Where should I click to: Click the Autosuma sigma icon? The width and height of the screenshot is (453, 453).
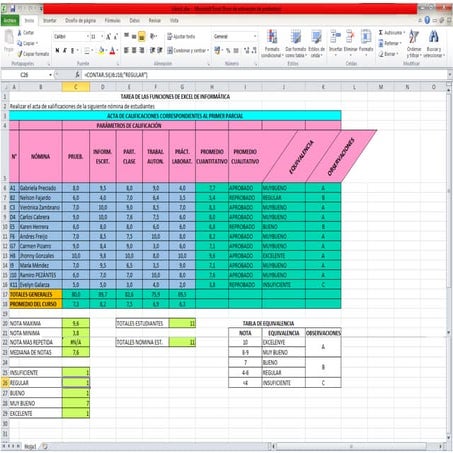(381, 33)
